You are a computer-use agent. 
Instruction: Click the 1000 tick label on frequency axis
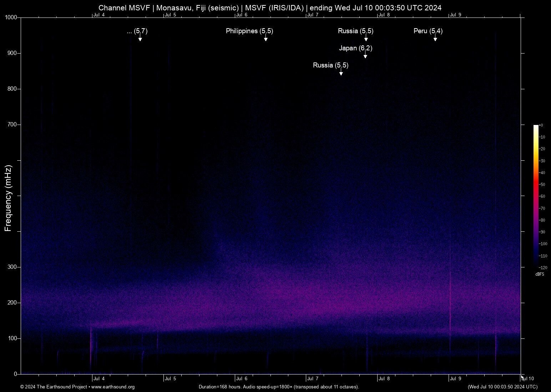coord(11,17)
